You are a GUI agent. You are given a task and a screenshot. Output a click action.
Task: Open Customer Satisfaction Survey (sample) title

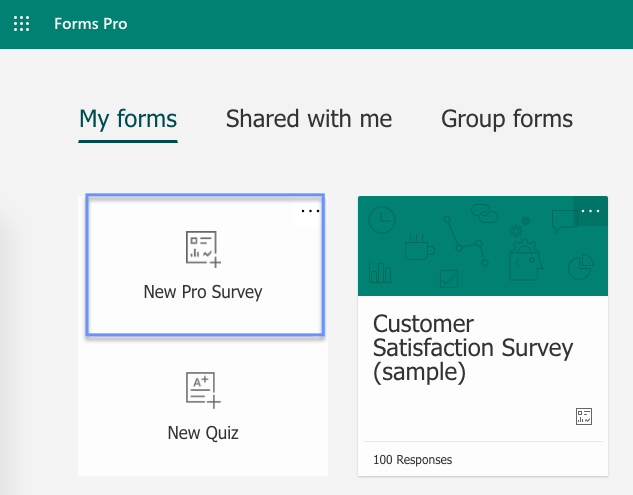[x=472, y=349]
